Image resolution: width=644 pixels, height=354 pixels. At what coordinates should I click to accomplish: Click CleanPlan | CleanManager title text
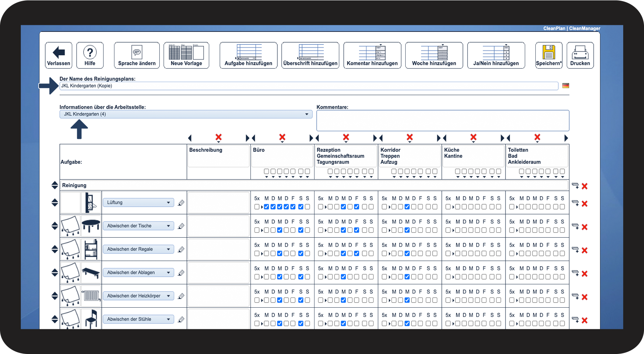point(571,28)
